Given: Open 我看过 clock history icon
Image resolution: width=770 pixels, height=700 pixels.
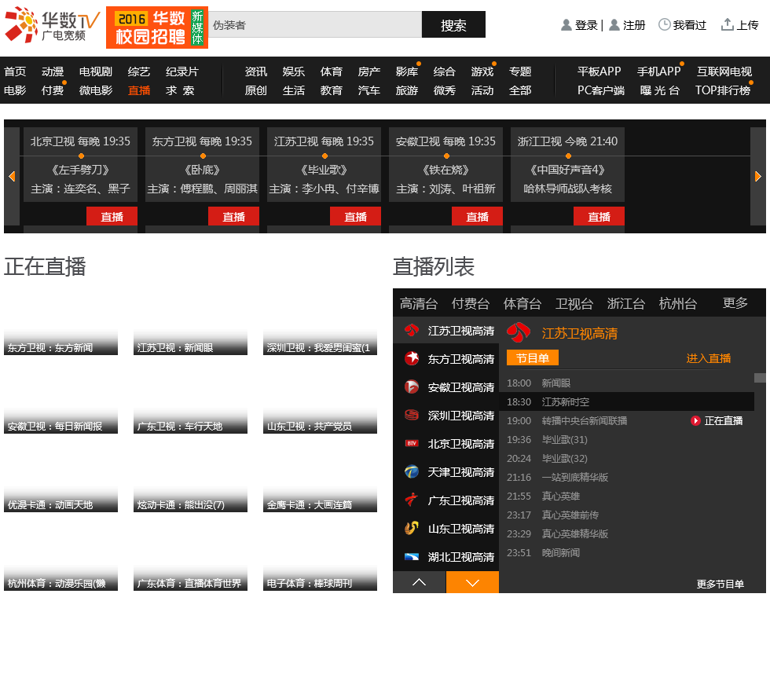Looking at the screenshot, I should click(x=664, y=24).
